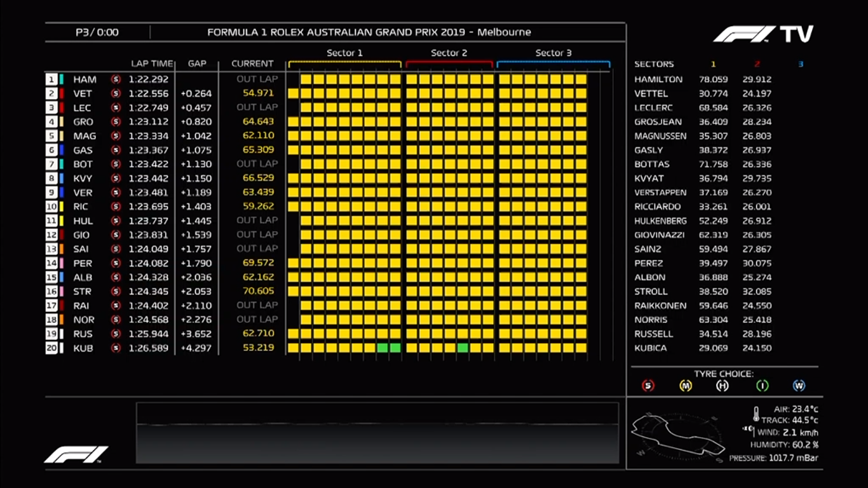This screenshot has height=488, width=868.
Task: Click VET's red team colour bar
Action: 61,93
